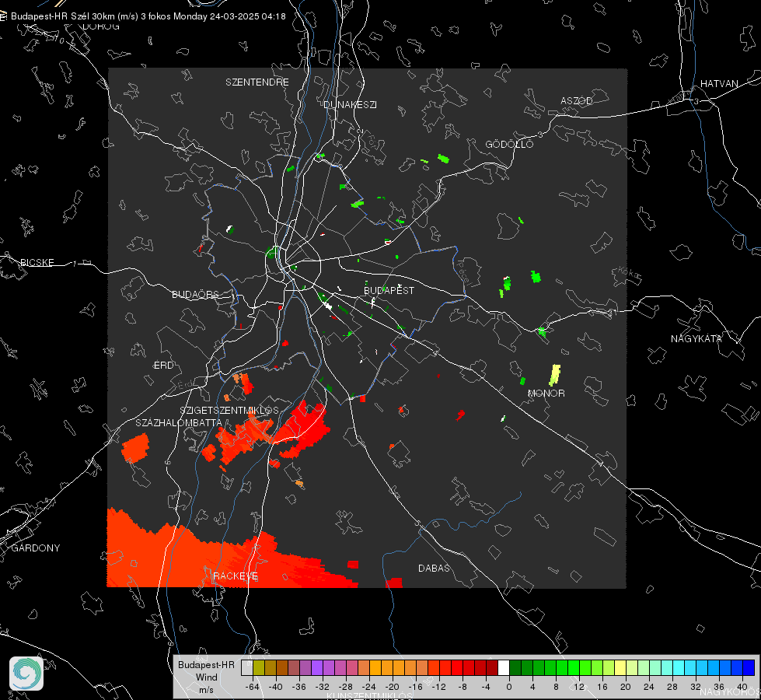The image size is (761, 700).
Task: Click the radar title text with timestamp 04:18
Action: (148, 16)
